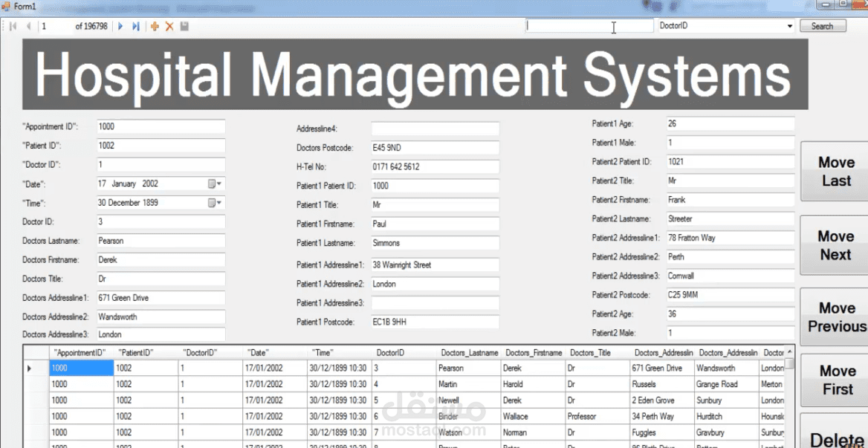Select first grid row using its row selector arrow
The width and height of the screenshot is (868, 448).
36,368
